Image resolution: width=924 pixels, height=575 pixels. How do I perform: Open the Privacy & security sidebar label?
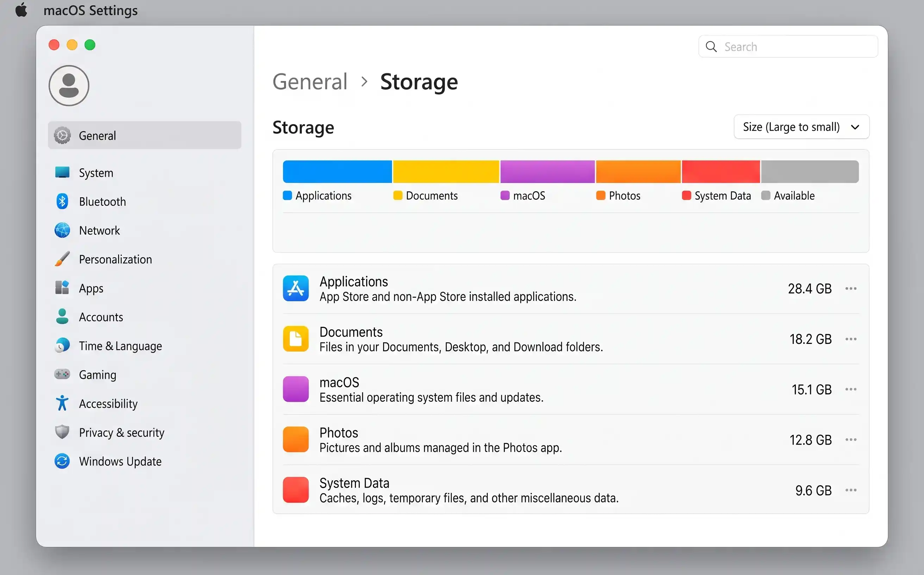click(121, 433)
